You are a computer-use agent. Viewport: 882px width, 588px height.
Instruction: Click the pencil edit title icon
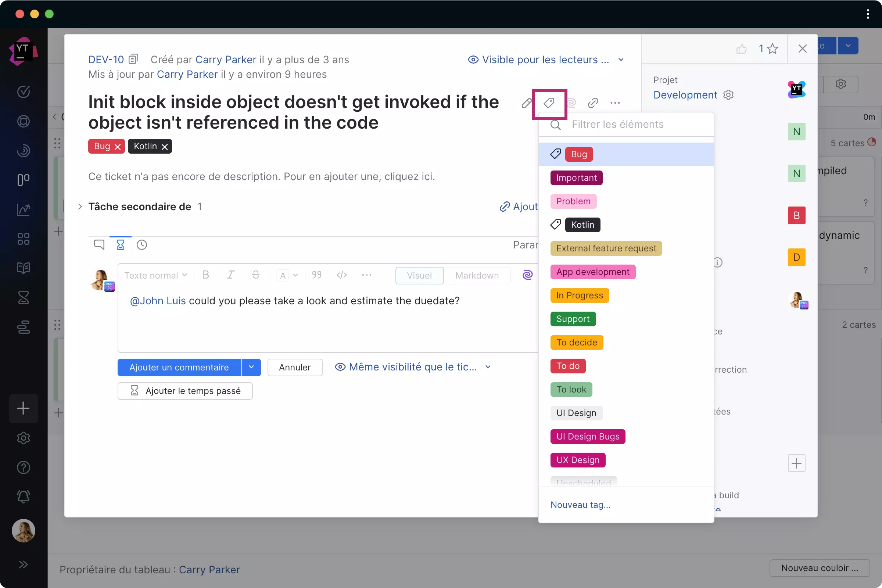(x=527, y=103)
